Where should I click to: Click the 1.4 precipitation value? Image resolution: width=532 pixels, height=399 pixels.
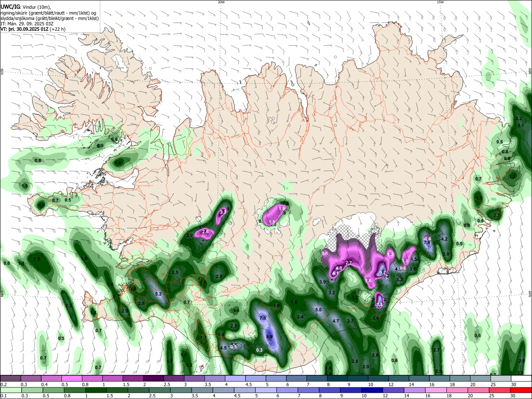[x=118, y=164]
